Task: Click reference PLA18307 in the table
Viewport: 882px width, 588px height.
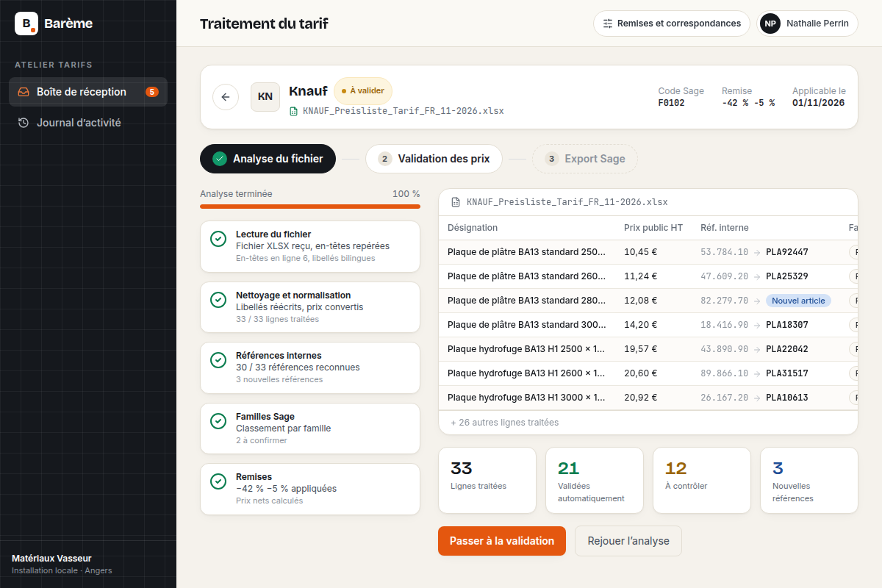Action: (x=787, y=325)
